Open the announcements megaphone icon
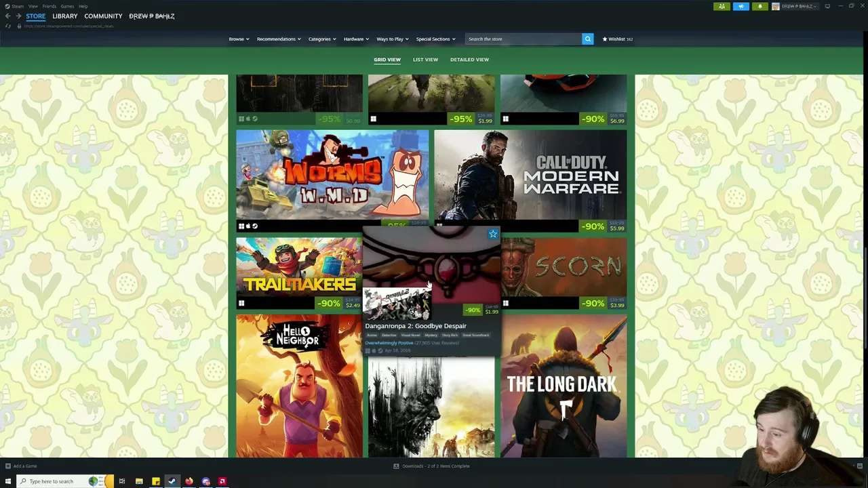The height and width of the screenshot is (488, 868). point(741,6)
